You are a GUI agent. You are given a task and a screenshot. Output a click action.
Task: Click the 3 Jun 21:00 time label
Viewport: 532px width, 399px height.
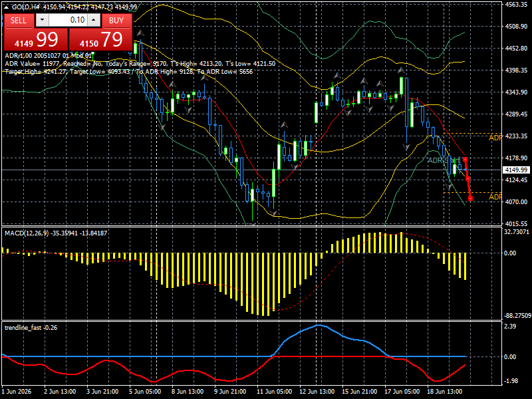[x=102, y=392]
